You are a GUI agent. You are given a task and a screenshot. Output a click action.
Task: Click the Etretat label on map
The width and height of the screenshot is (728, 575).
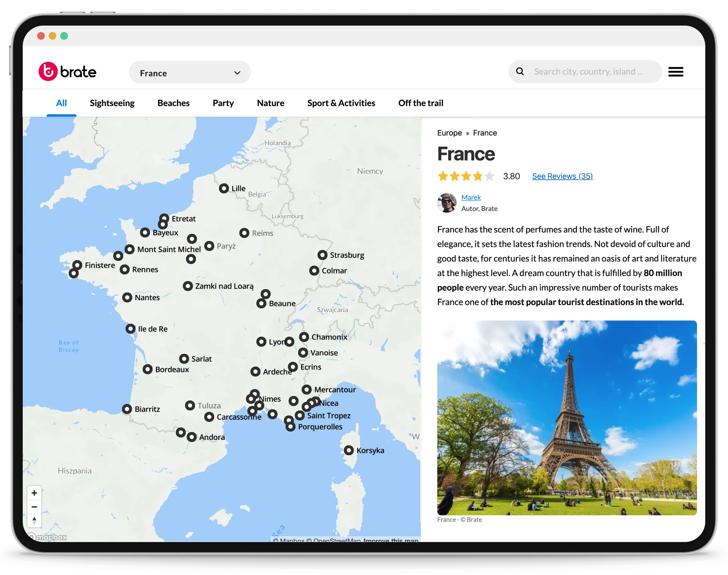[x=183, y=219]
